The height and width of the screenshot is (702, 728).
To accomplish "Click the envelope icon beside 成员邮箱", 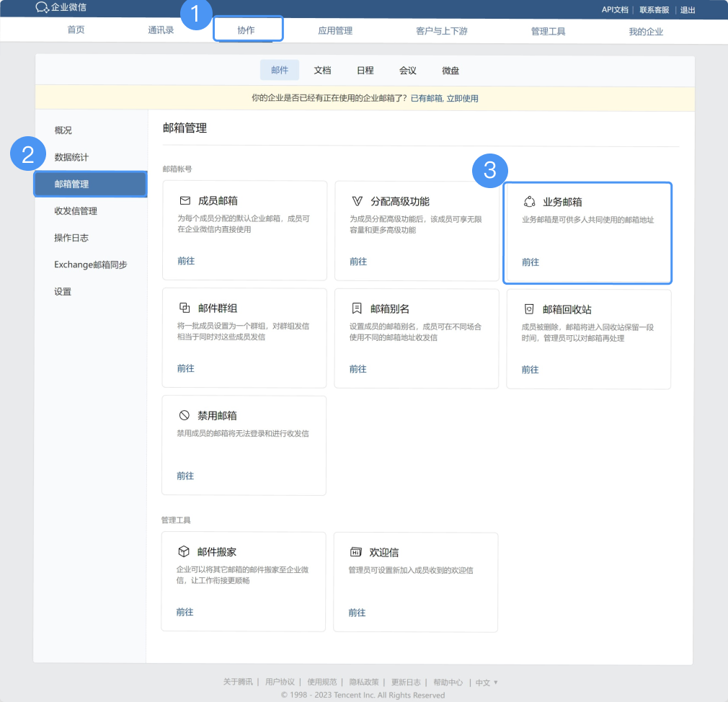I will pyautogui.click(x=185, y=201).
